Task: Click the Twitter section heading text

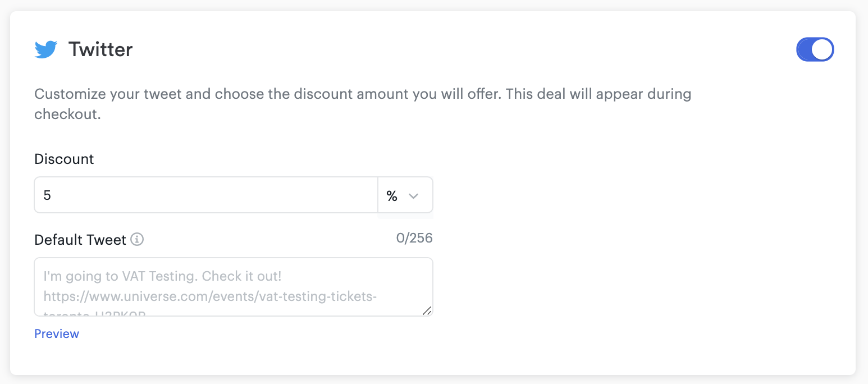Action: tap(100, 49)
